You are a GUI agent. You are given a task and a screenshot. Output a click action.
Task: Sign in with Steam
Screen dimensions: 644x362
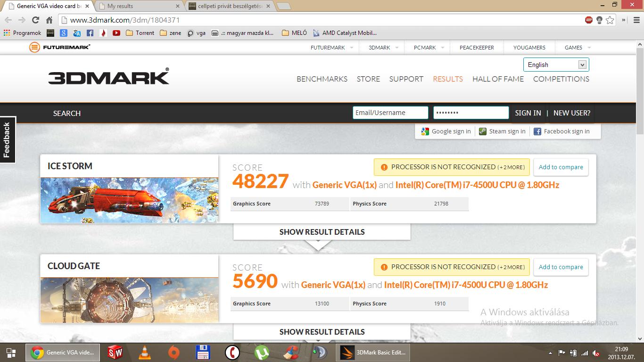point(502,131)
